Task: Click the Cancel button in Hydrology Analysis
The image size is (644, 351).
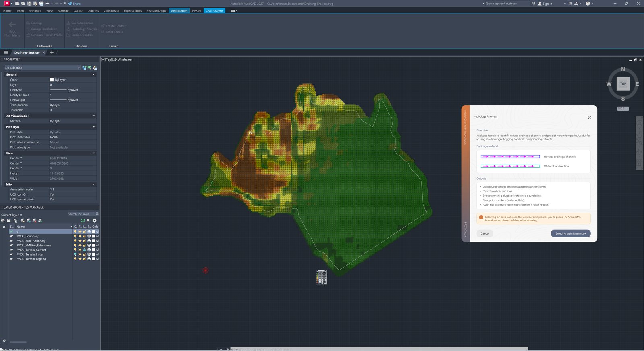Action: [485, 233]
